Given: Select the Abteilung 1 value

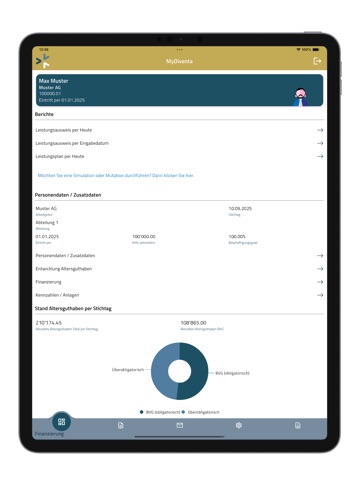Looking at the screenshot, I should (x=47, y=222).
